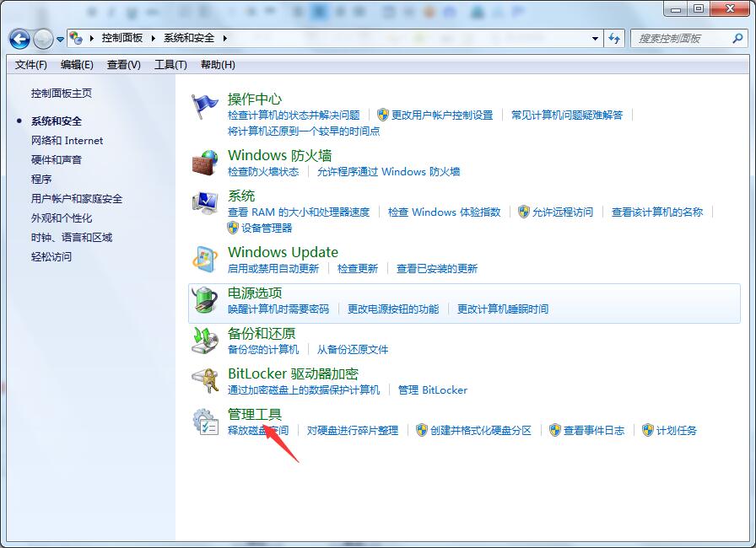
Task: Click the Windows Update icon
Action: pos(205,259)
